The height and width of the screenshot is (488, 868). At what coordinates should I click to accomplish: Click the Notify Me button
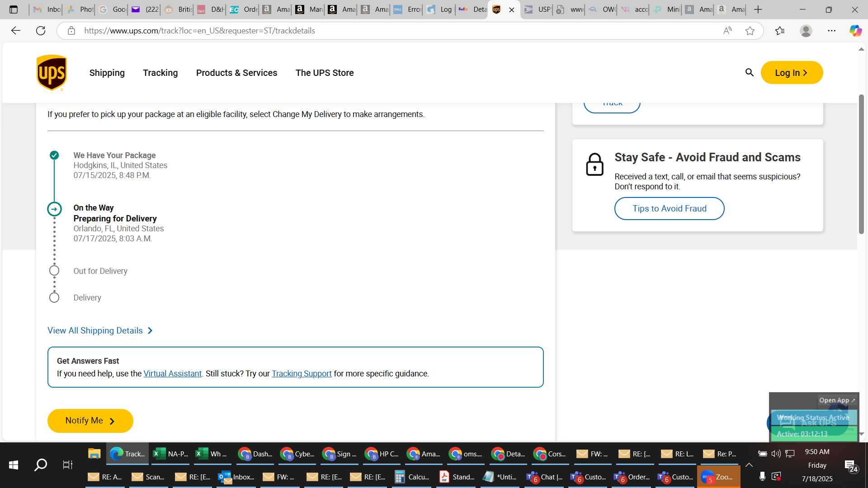click(90, 421)
